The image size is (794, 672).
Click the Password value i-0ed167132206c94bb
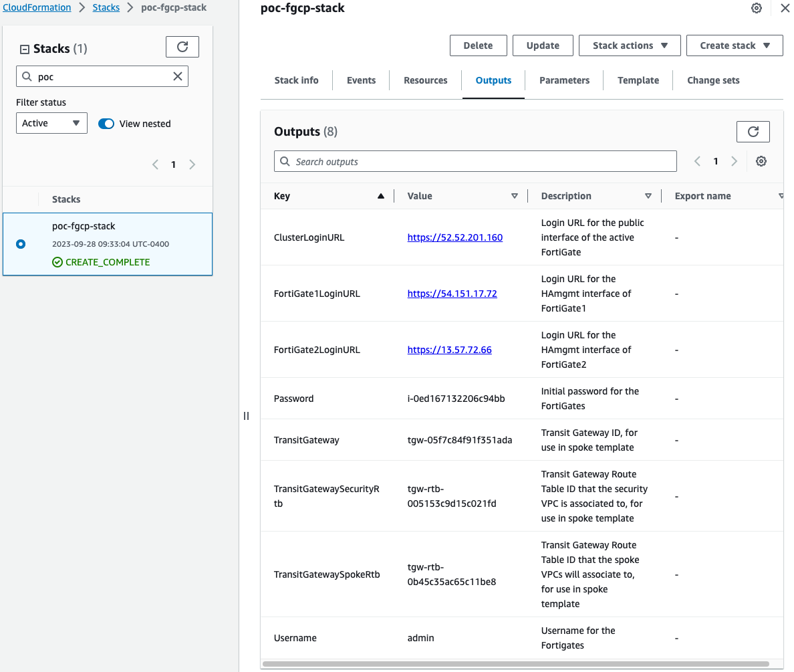coord(456,399)
